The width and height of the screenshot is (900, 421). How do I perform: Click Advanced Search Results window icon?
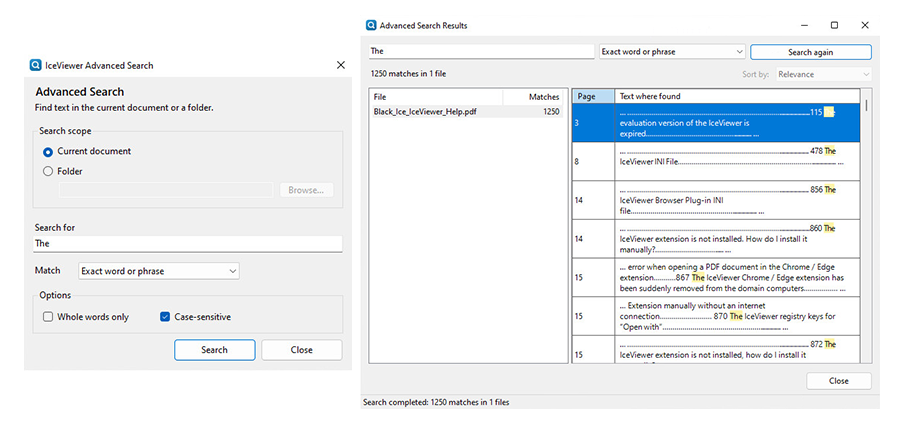click(x=371, y=25)
